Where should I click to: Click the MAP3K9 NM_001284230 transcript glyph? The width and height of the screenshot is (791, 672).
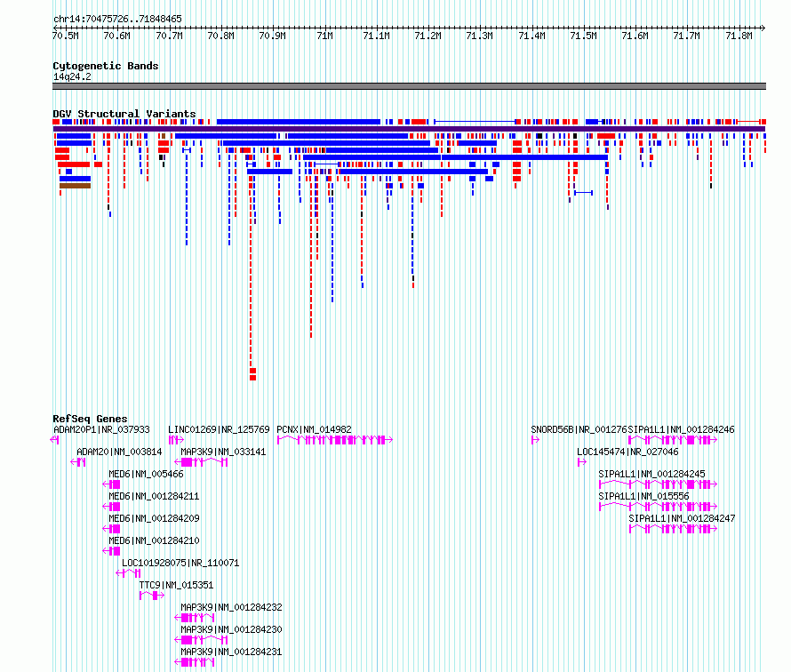click(201, 640)
